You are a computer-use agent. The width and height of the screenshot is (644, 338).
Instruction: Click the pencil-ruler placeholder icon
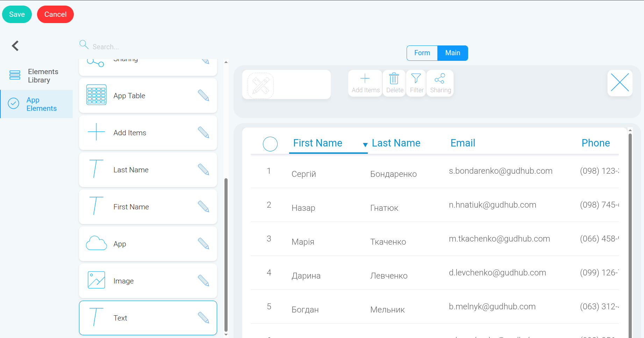click(x=260, y=86)
